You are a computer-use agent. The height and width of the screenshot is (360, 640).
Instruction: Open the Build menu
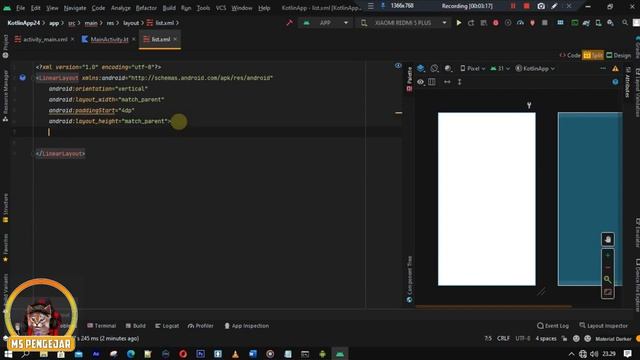169,8
